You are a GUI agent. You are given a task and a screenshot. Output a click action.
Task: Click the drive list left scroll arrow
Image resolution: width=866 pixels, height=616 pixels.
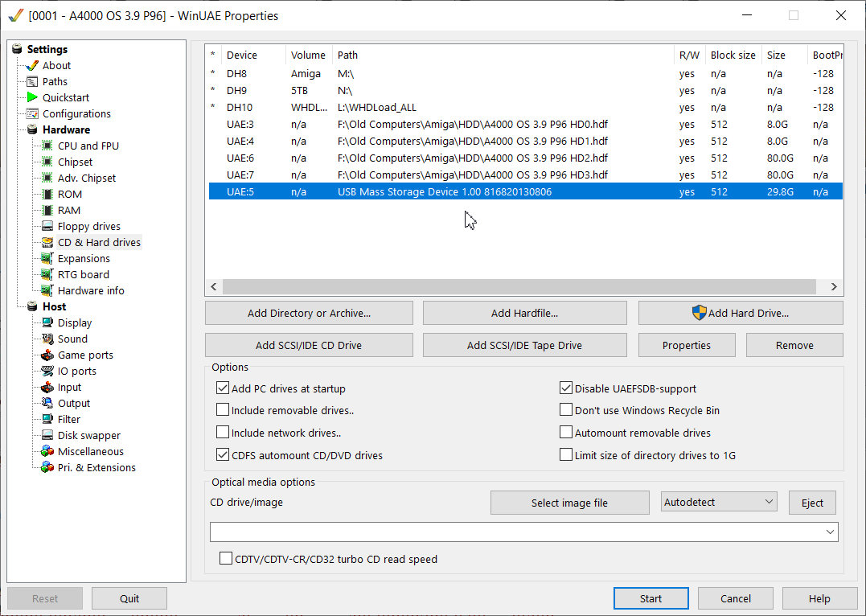click(x=214, y=287)
